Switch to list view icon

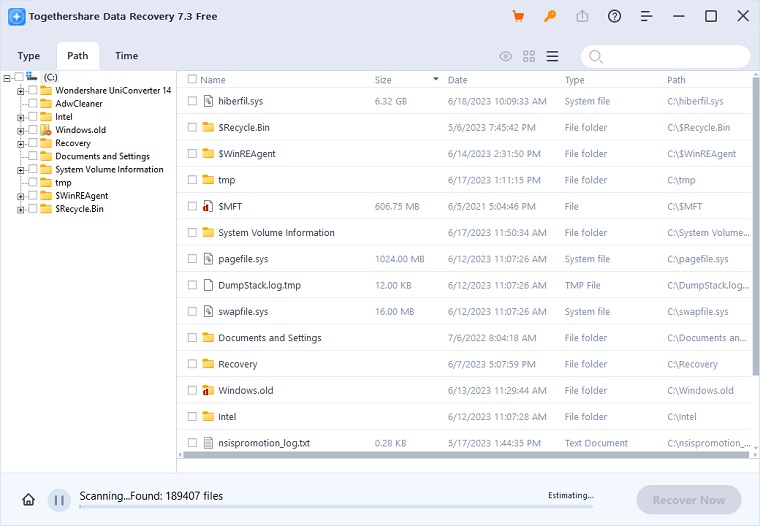[x=553, y=56]
